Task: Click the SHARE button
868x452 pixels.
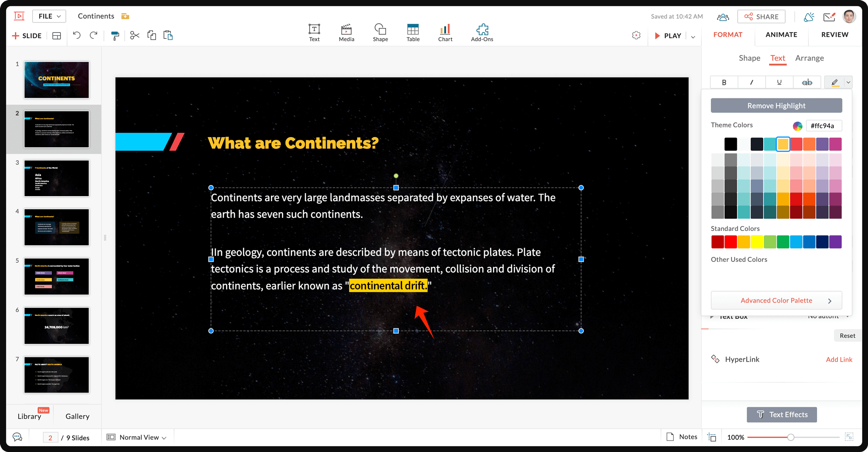Action: 761,17
